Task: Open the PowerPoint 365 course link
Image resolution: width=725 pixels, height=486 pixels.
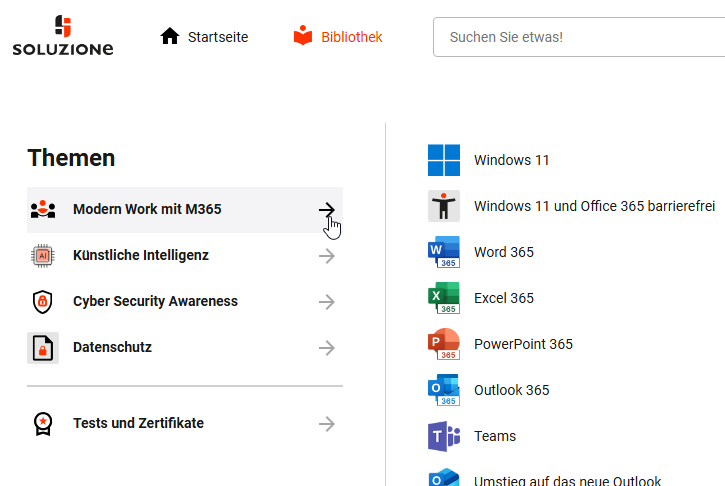Action: [x=523, y=344]
